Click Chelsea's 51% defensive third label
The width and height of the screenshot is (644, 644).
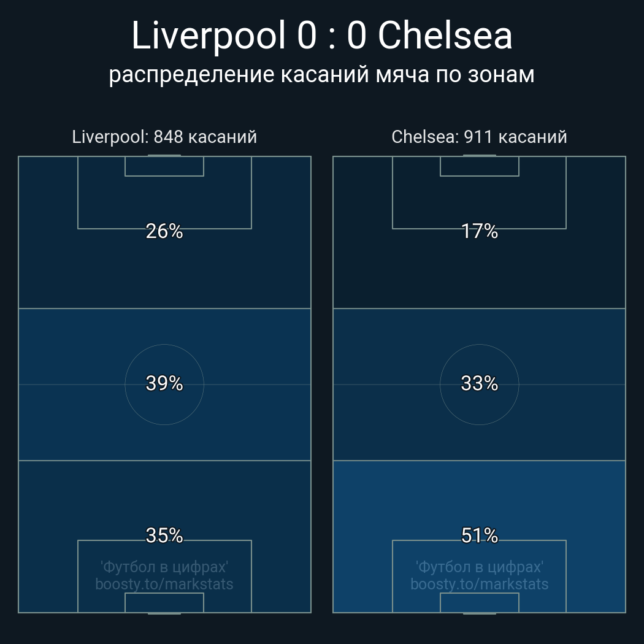479,535
